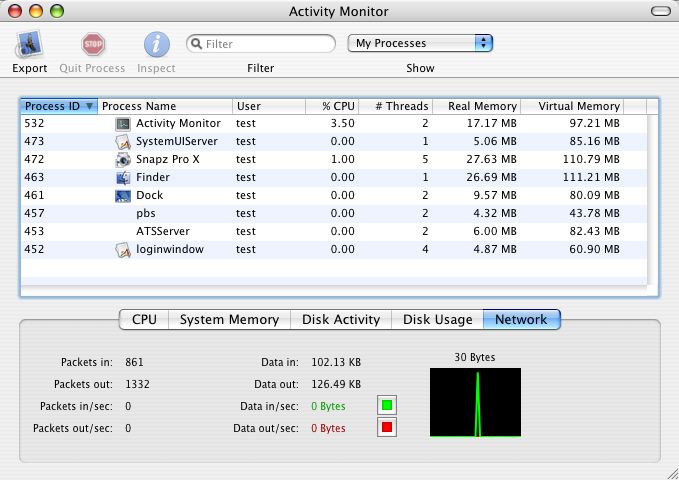The image size is (679, 480).
Task: Switch to the Disk Activity tab
Action: (x=341, y=320)
